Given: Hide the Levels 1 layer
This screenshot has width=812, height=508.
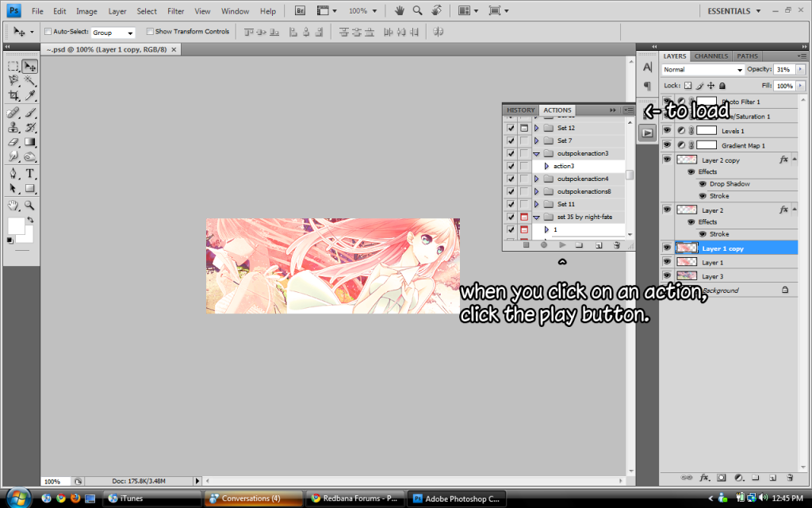Looking at the screenshot, I should point(667,131).
